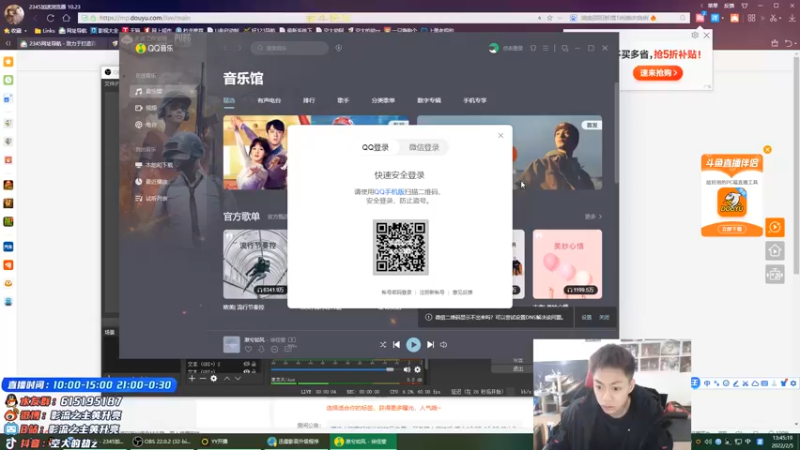Open the 流行节奏控 playlist cover
The width and height of the screenshot is (800, 450).
coord(255,264)
